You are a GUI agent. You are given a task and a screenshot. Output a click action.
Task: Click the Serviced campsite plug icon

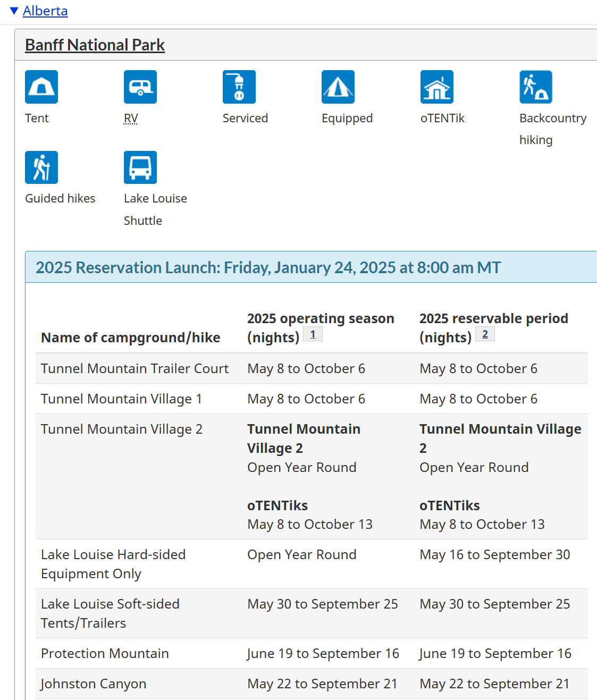pos(239,87)
